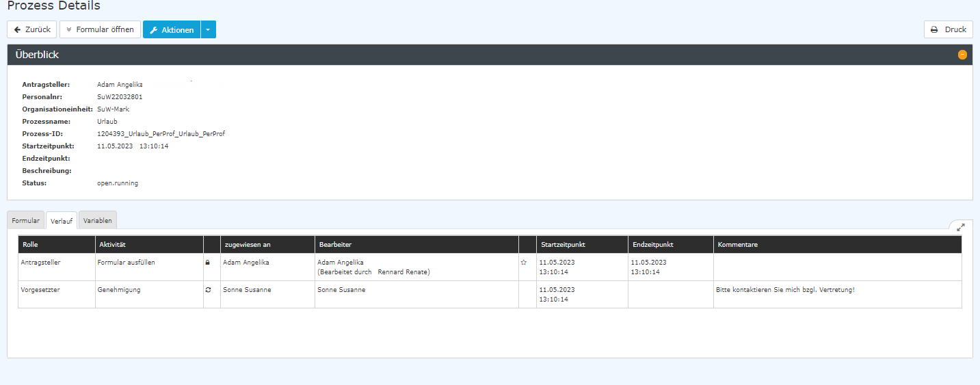The height and width of the screenshot is (385, 980).
Task: Open the Aktionen dropdown arrow
Action: [x=208, y=29]
